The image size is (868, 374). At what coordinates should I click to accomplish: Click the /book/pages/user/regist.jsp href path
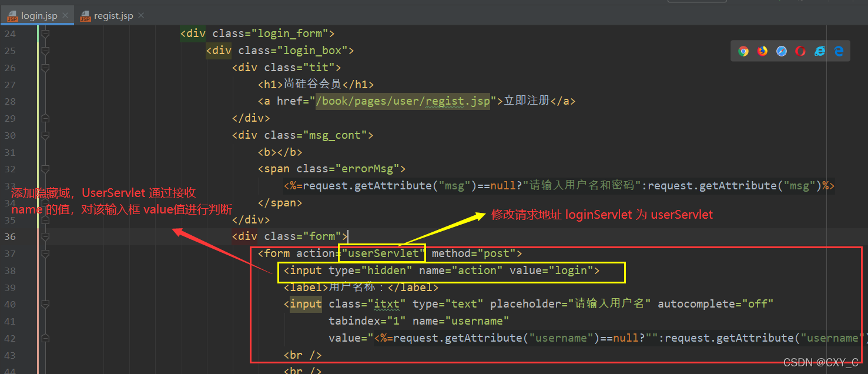pos(403,101)
